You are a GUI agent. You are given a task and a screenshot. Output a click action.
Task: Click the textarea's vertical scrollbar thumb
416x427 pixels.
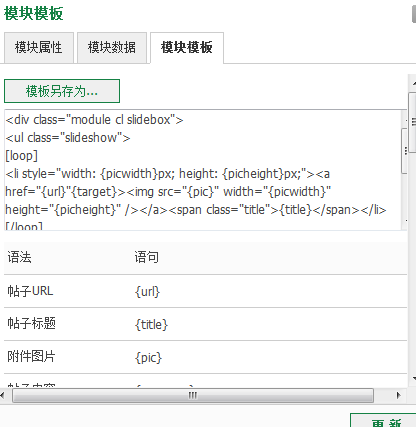(404, 151)
